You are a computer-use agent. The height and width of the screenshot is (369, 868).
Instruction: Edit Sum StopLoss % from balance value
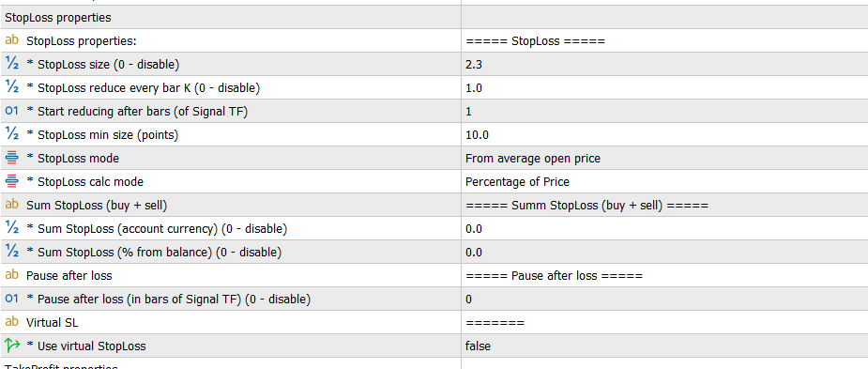coord(664,252)
